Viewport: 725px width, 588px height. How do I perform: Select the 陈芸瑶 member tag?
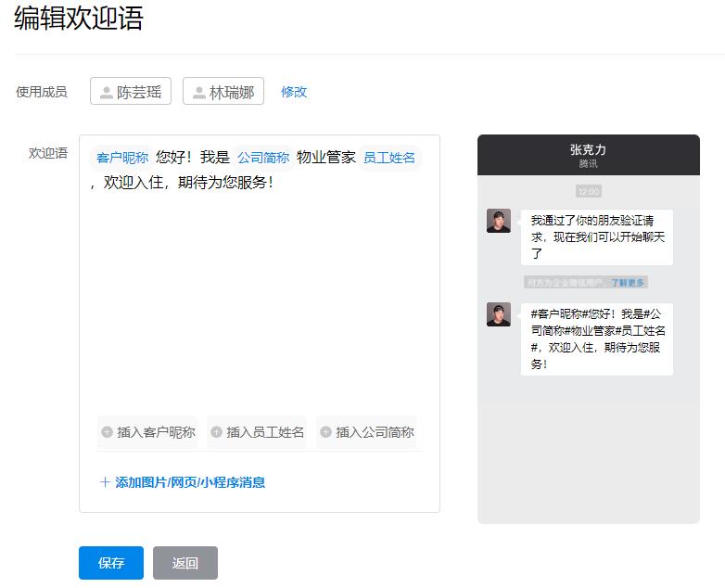(x=131, y=92)
